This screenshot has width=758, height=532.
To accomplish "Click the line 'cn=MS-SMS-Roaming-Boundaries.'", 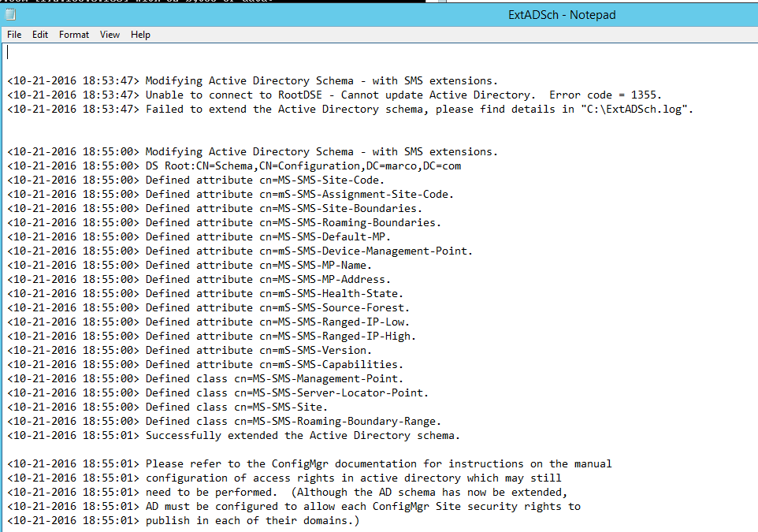I will coord(225,222).
